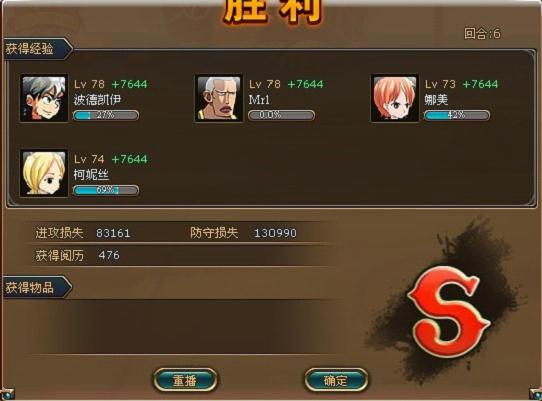Click Mr1's 0.0% experience bar
542x401 pixels.
281,115
